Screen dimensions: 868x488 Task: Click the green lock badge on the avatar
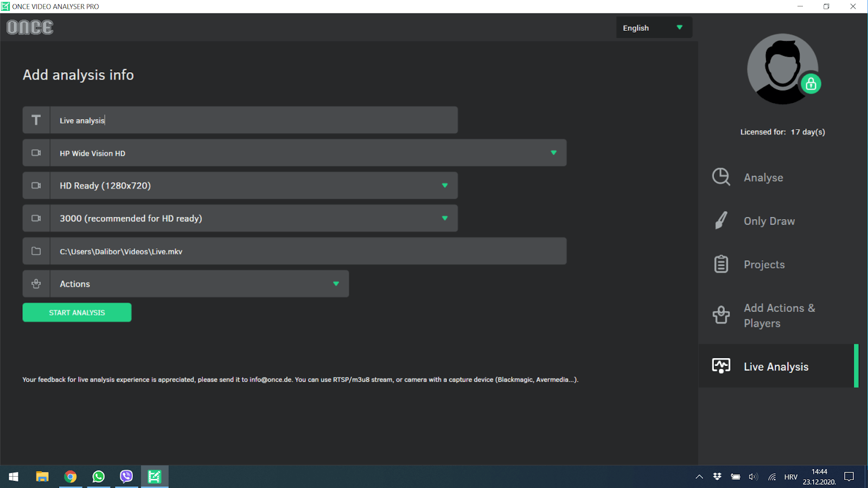click(811, 84)
